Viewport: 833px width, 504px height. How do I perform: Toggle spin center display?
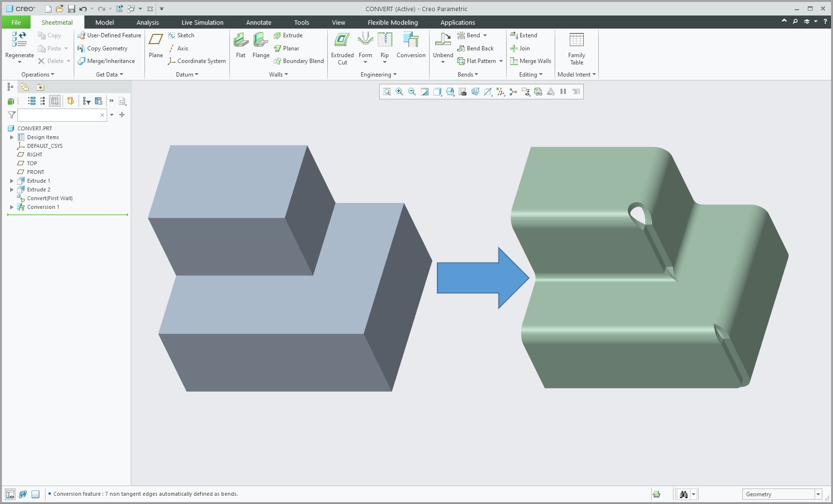[513, 92]
